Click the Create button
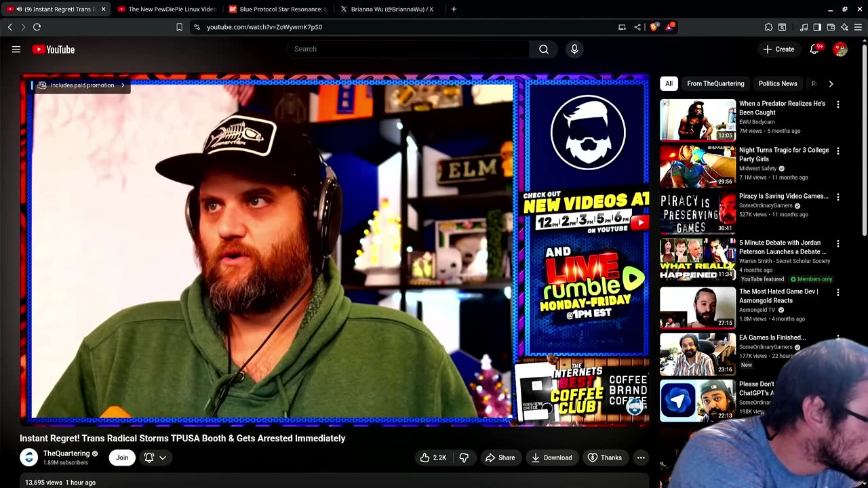 point(778,49)
